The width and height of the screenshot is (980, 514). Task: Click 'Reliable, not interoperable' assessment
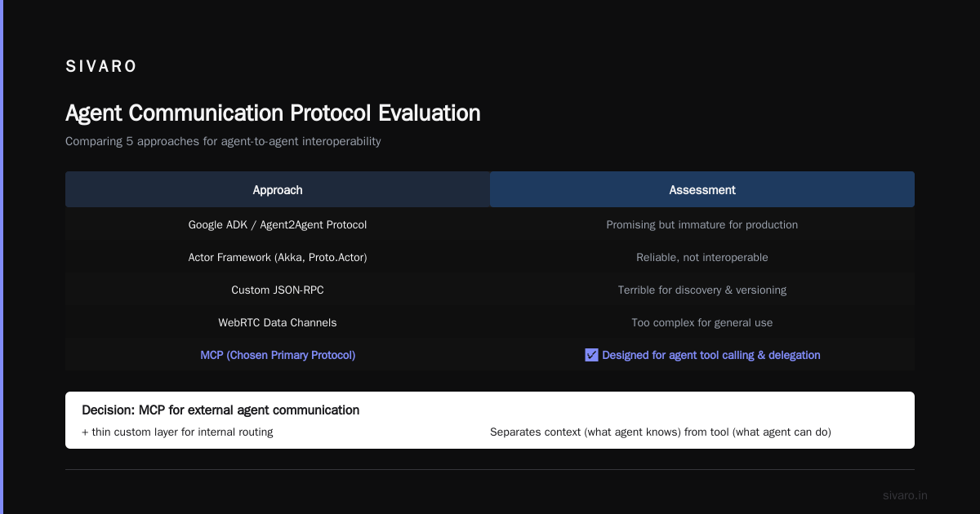(x=702, y=257)
